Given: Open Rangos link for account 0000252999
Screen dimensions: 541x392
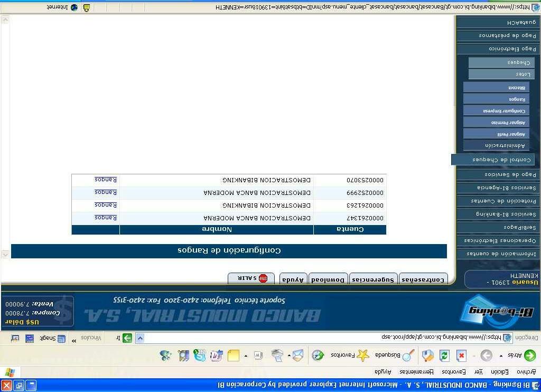Looking at the screenshot, I should [106, 192].
